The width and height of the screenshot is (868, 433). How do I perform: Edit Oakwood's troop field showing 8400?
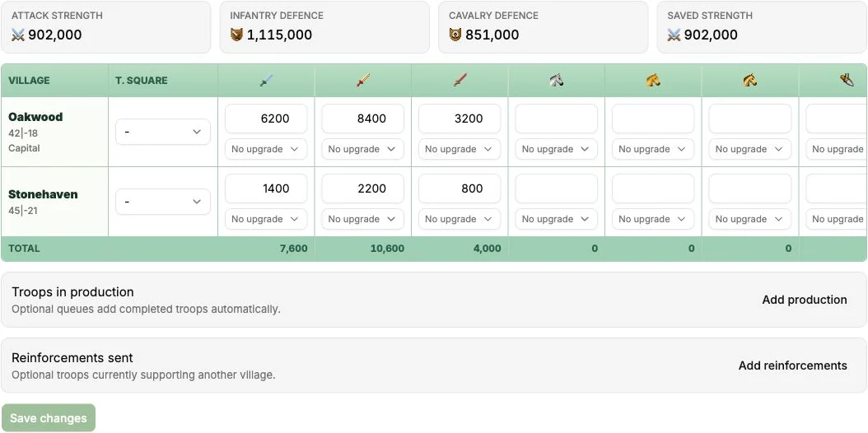coord(362,119)
